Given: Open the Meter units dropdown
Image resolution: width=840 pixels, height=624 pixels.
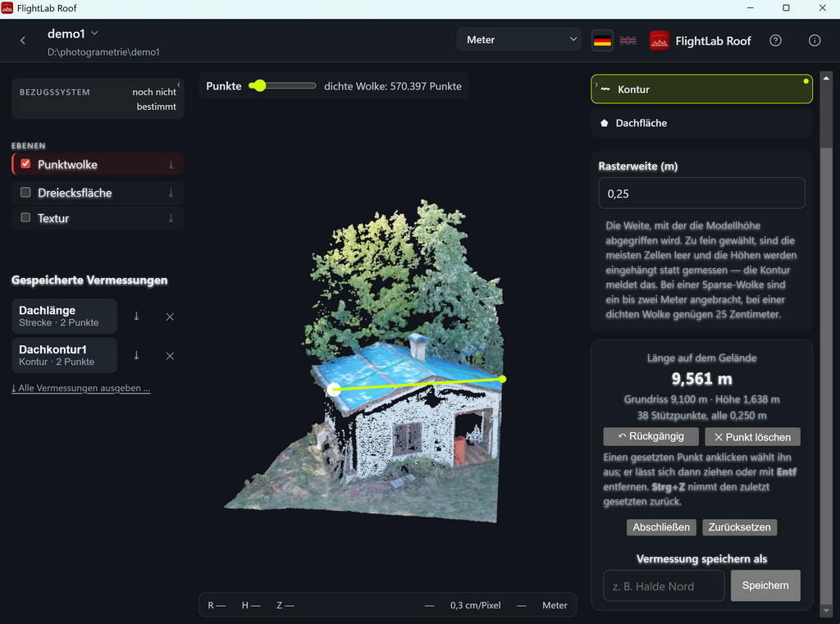Looking at the screenshot, I should (518, 39).
